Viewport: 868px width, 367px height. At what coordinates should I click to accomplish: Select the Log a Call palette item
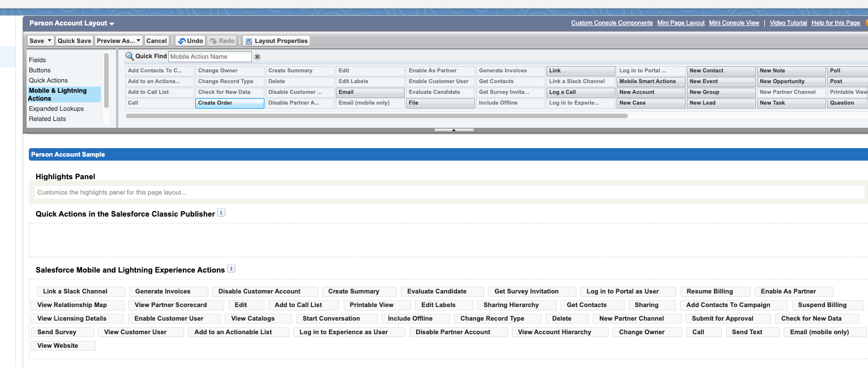pyautogui.click(x=581, y=92)
